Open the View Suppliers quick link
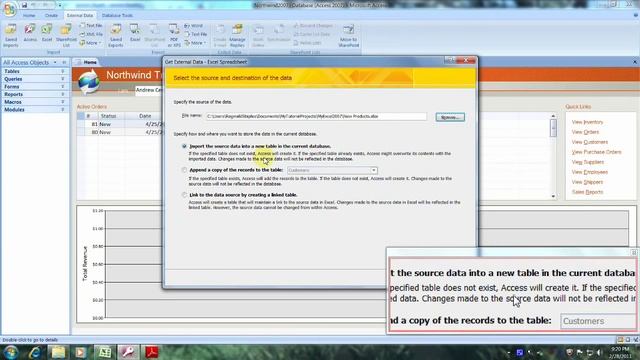The image size is (640, 360). pyautogui.click(x=588, y=162)
